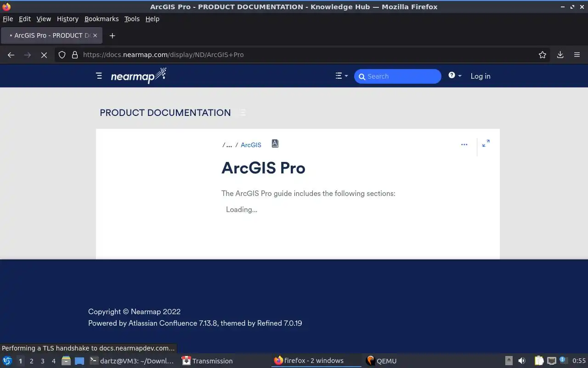
Task: Switch to workspace 2
Action: tap(31, 361)
